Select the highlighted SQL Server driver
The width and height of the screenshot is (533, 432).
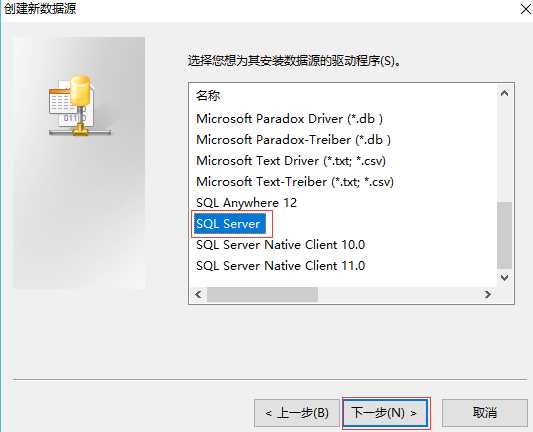(x=229, y=224)
